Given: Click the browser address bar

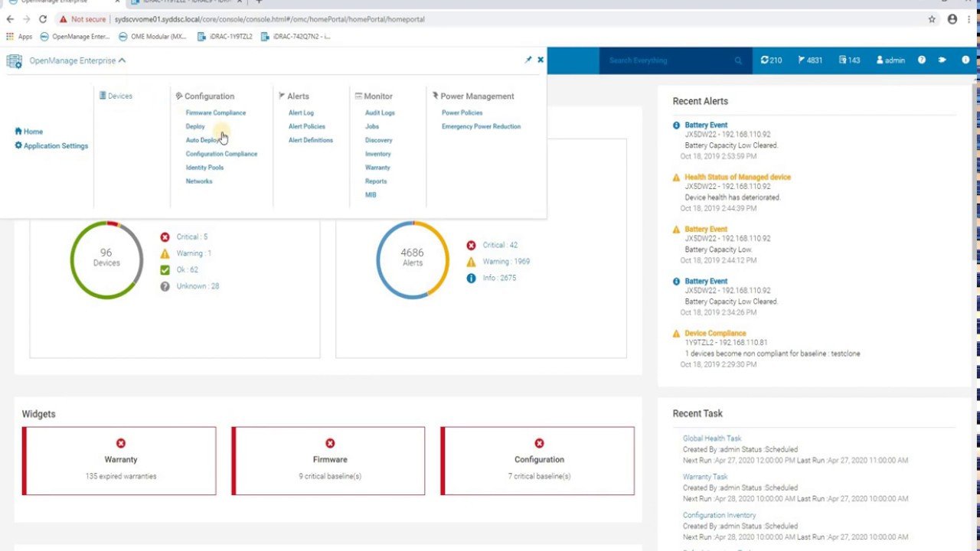Looking at the screenshot, I should pyautogui.click(x=490, y=19).
